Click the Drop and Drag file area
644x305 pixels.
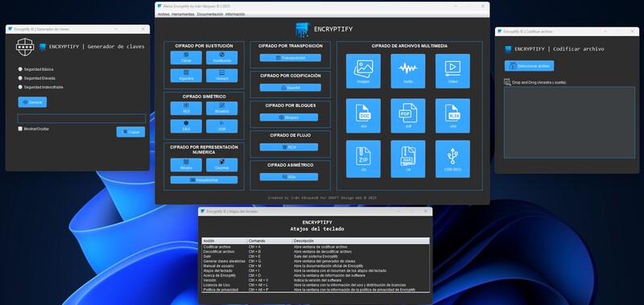click(x=569, y=122)
